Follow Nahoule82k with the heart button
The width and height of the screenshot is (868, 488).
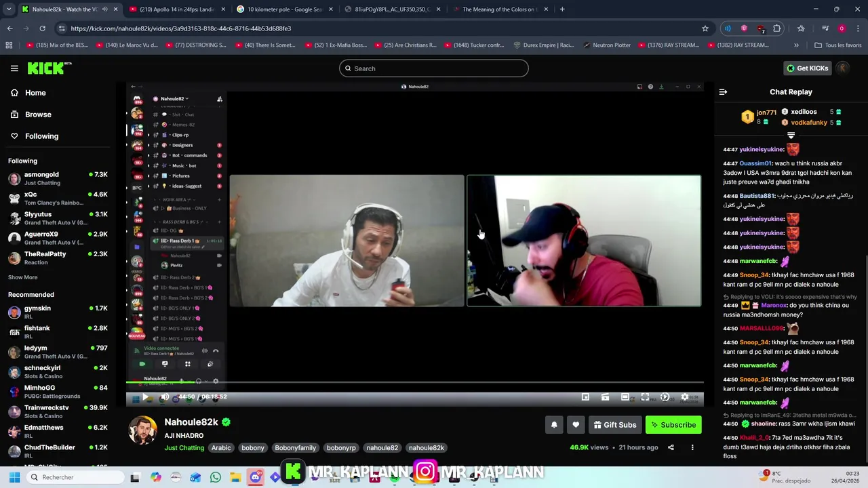[576, 425]
